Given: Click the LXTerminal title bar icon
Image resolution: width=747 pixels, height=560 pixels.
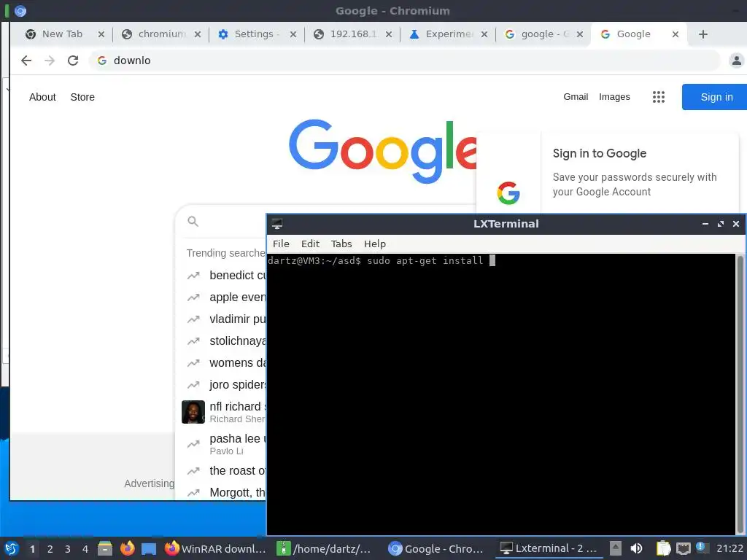Looking at the screenshot, I should pos(276,224).
